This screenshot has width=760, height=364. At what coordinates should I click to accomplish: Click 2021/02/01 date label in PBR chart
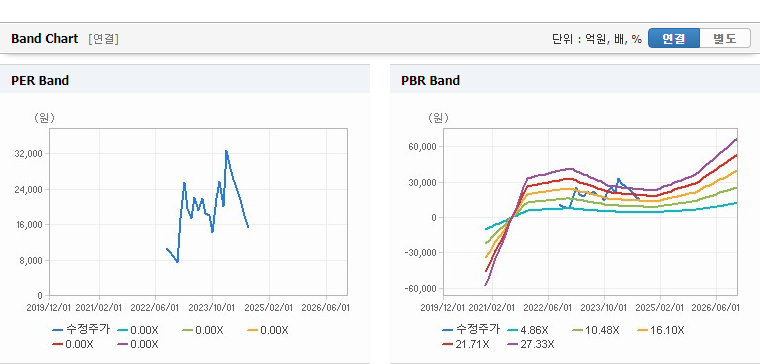coord(491,308)
